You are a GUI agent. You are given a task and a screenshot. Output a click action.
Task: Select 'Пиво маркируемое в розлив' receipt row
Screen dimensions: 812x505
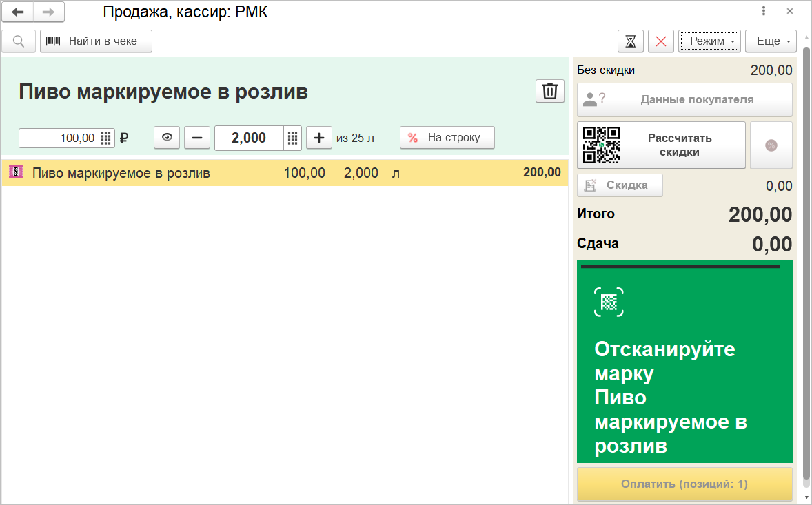click(285, 173)
